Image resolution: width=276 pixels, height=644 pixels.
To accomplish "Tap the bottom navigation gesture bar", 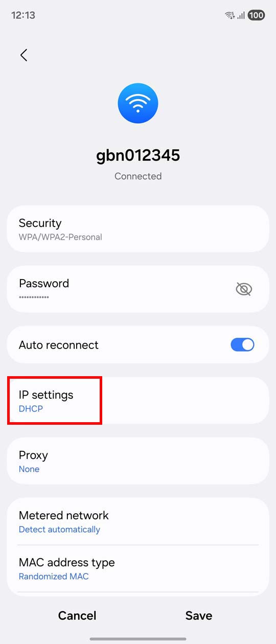I will click(x=138, y=639).
